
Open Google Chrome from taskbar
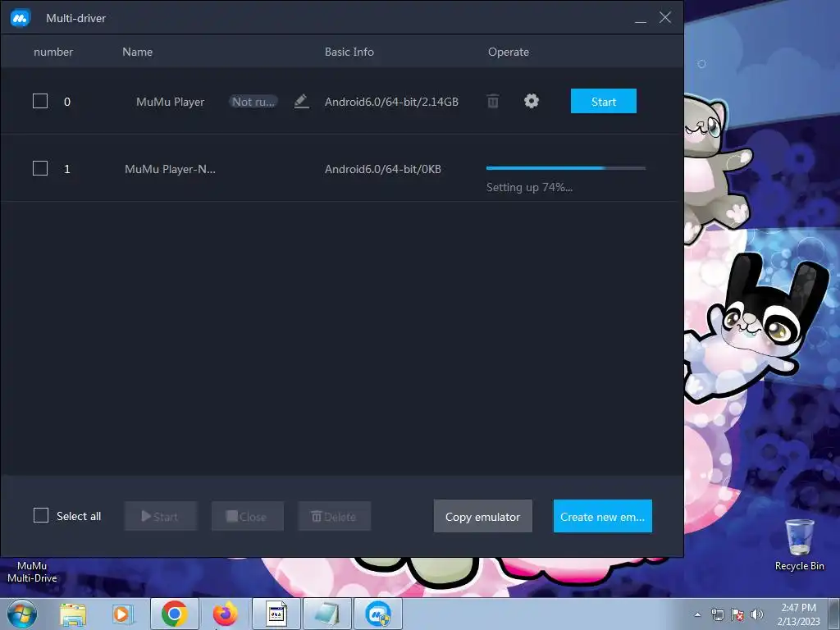click(174, 614)
